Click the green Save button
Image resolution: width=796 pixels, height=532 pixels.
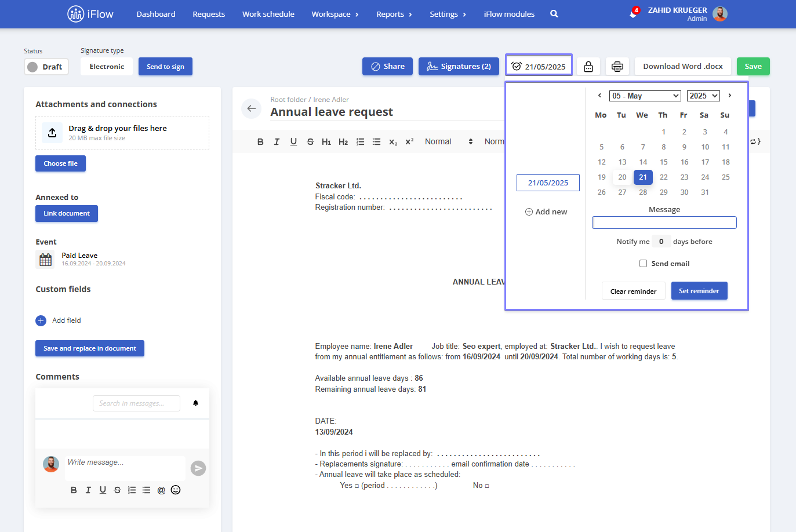(x=753, y=67)
